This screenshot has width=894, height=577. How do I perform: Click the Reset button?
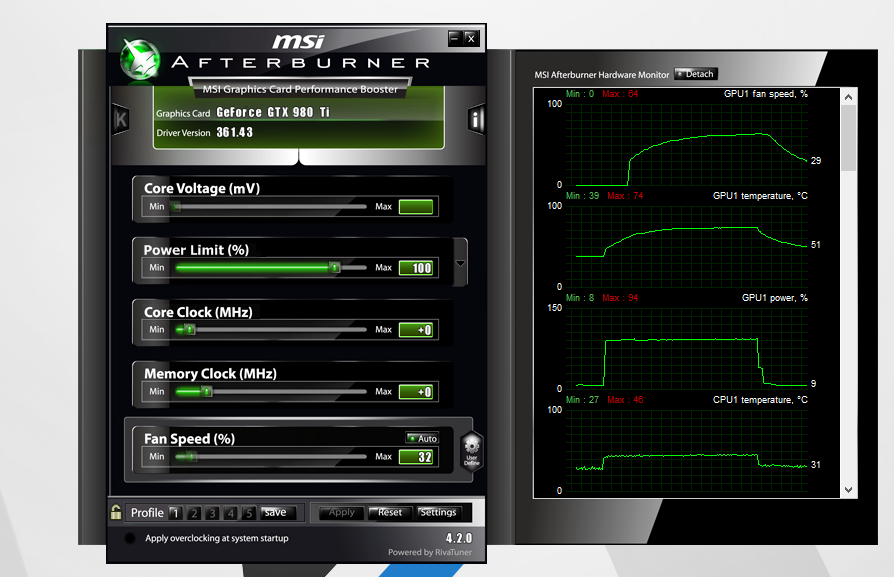tap(390, 513)
